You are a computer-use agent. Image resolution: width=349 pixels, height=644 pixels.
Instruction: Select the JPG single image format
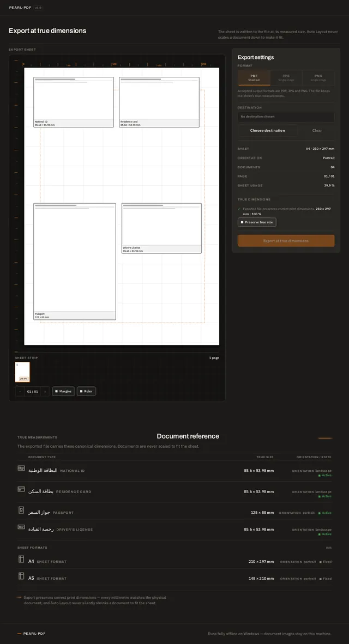tap(286, 77)
